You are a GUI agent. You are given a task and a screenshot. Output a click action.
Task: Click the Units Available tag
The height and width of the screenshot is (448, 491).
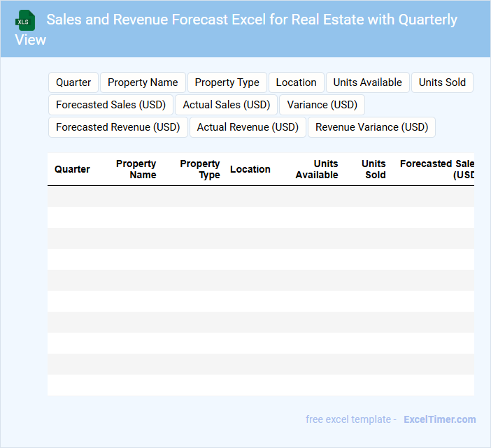[x=367, y=82]
